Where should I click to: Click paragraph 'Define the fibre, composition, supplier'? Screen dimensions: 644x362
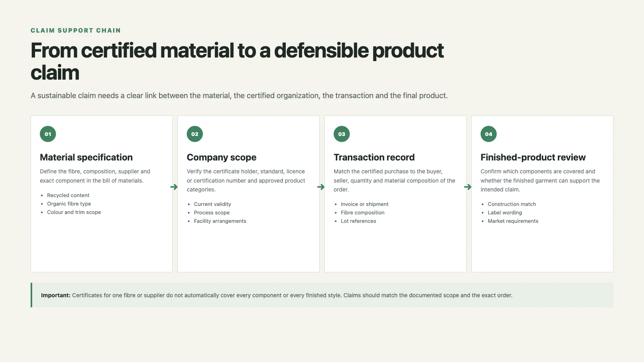click(95, 176)
